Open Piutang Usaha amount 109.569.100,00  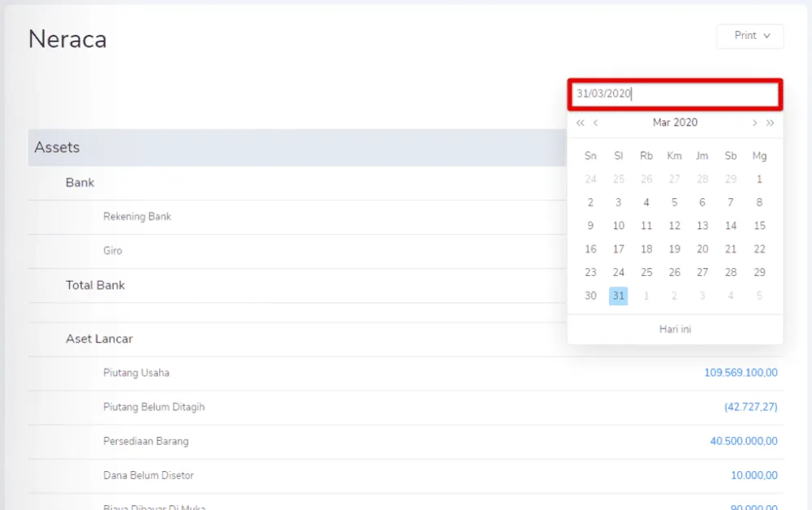pos(741,373)
